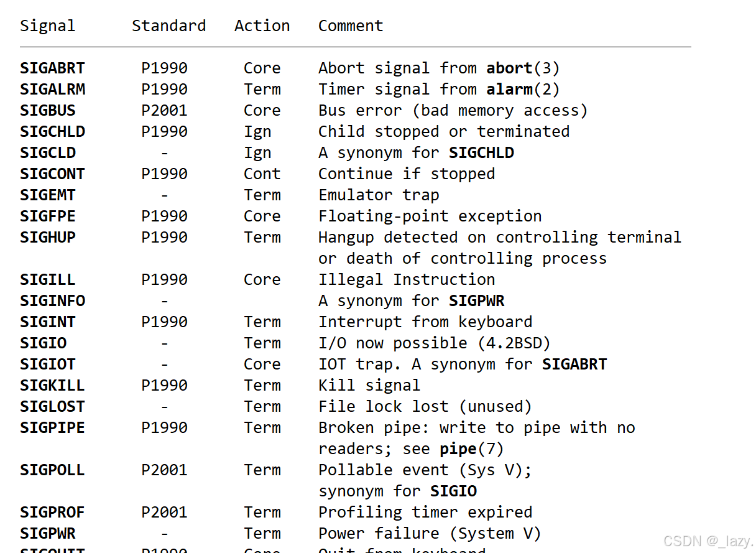Click the pipe(7) manual reference
This screenshot has width=756, height=553.
(x=472, y=448)
